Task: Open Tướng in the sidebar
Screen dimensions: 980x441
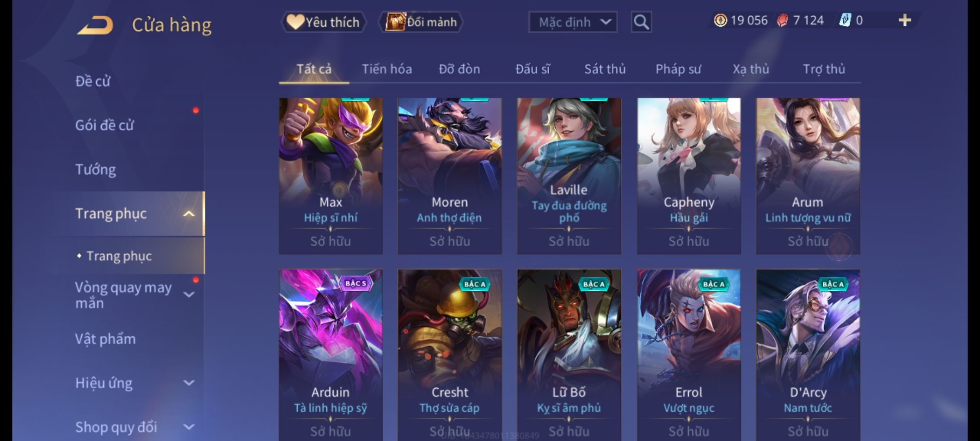Action: click(96, 169)
